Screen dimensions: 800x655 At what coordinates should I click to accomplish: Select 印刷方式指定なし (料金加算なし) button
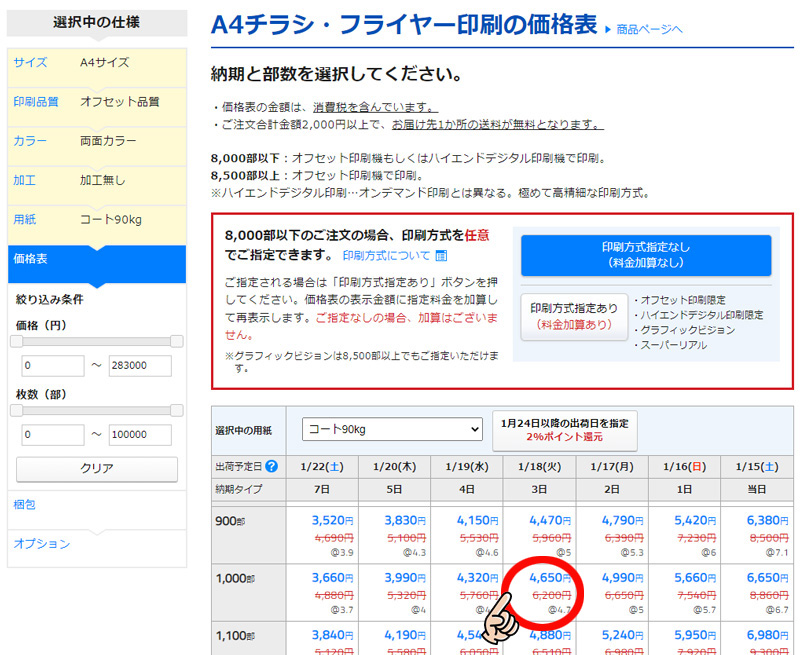pos(645,255)
